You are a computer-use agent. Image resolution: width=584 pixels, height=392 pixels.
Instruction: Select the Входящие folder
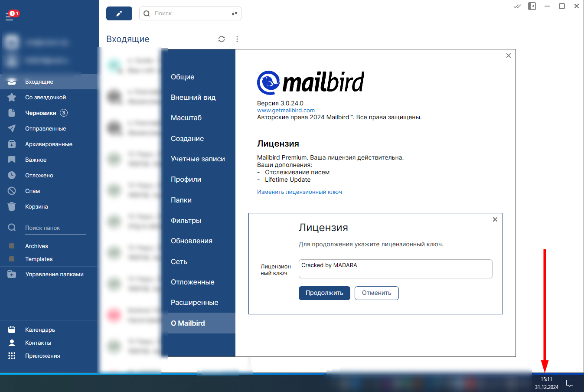[49, 82]
